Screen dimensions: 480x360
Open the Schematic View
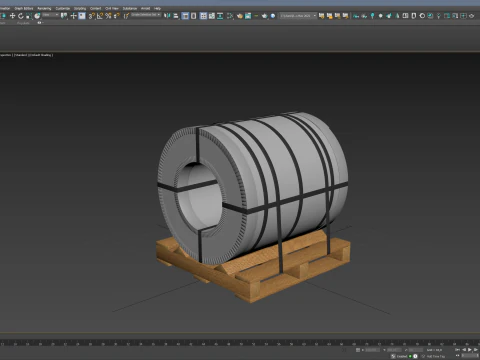pyautogui.click(x=220, y=16)
